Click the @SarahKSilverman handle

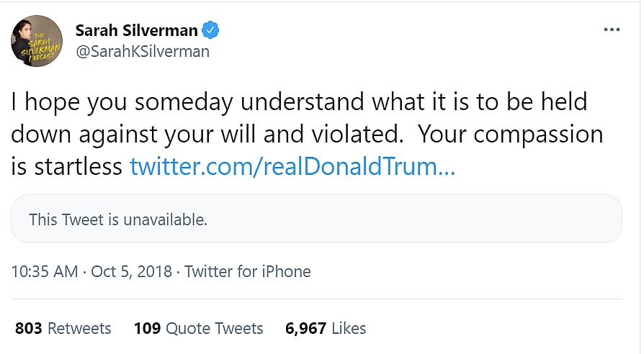click(142, 51)
